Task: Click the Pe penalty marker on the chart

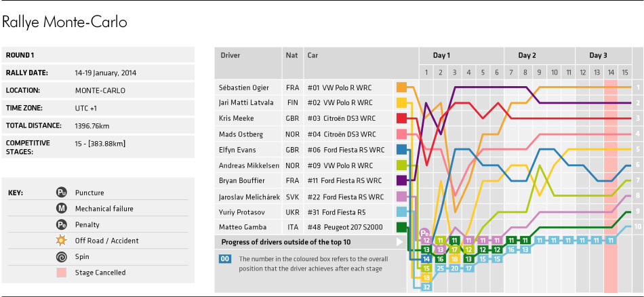Action: click(x=424, y=233)
